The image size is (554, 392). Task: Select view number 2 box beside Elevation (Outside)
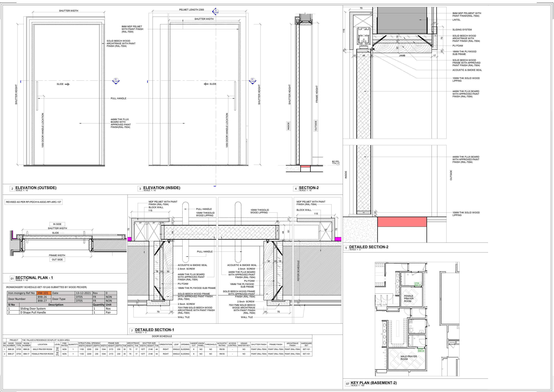12,189
